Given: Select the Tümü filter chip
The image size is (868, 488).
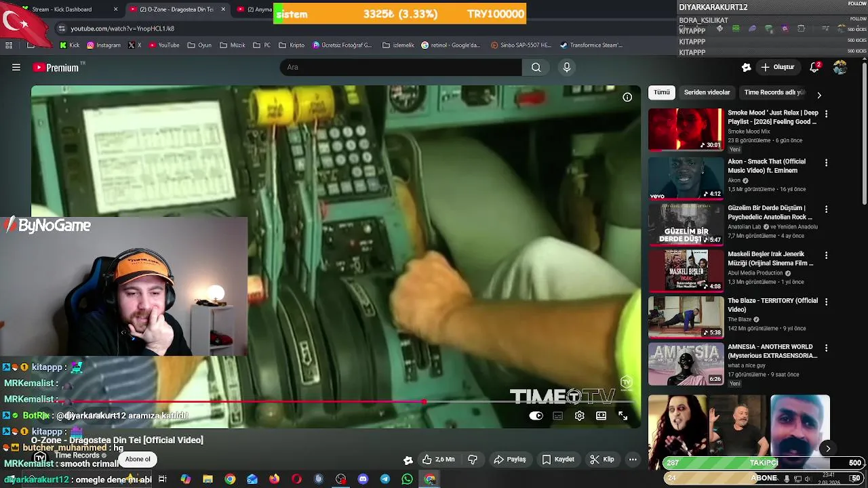Looking at the screenshot, I should (662, 93).
